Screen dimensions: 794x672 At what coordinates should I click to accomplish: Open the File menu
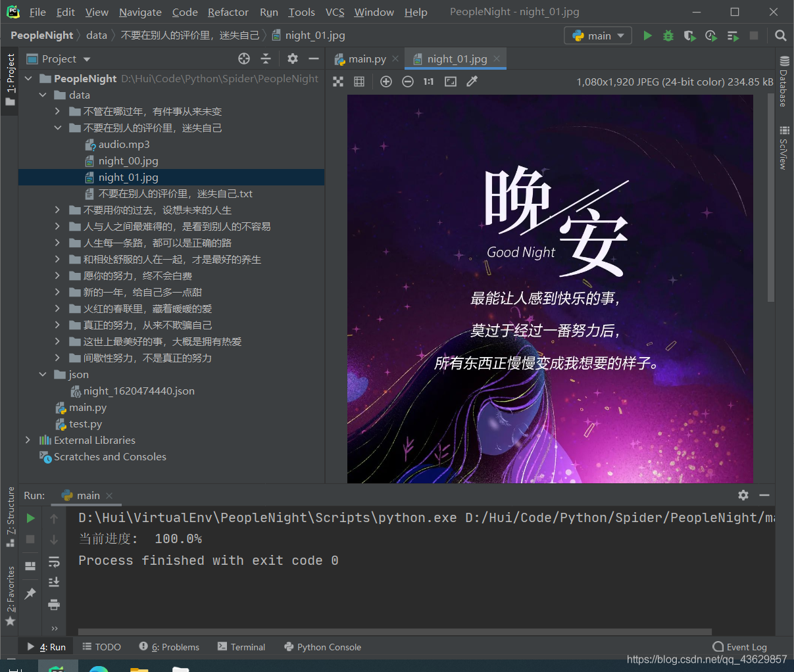(37, 12)
